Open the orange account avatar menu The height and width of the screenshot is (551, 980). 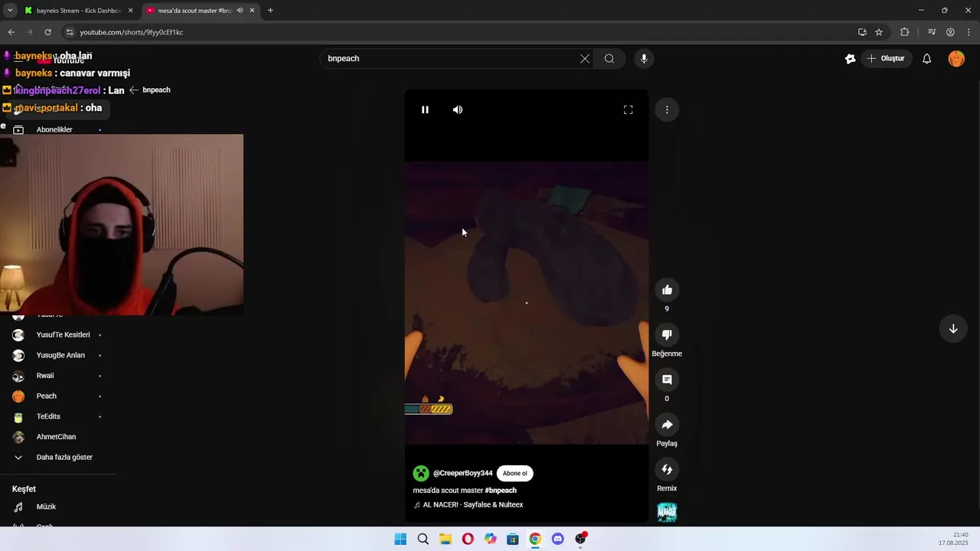click(956, 58)
